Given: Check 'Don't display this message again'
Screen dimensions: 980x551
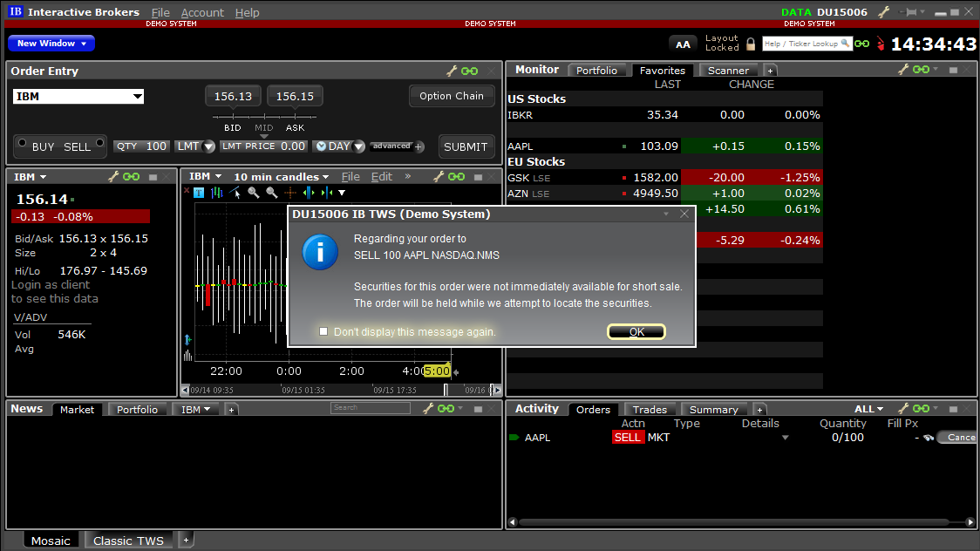Looking at the screenshot, I should (323, 331).
